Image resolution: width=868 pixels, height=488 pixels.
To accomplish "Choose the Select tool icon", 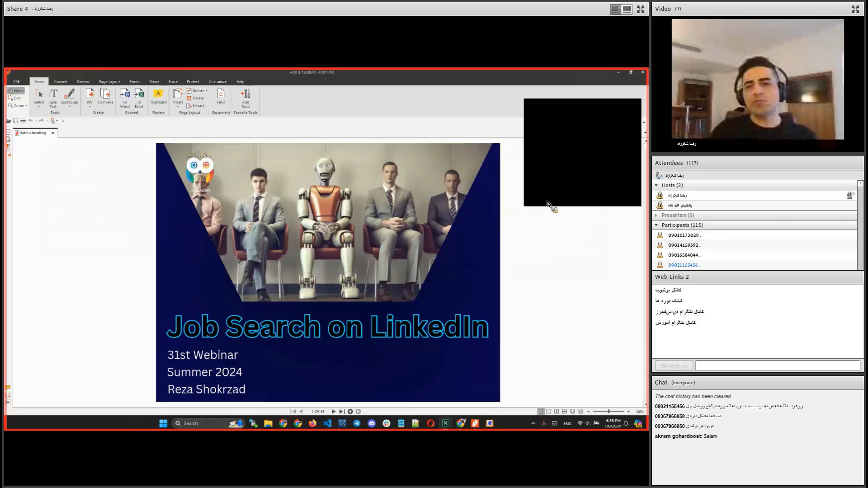I will pyautogui.click(x=39, y=97).
